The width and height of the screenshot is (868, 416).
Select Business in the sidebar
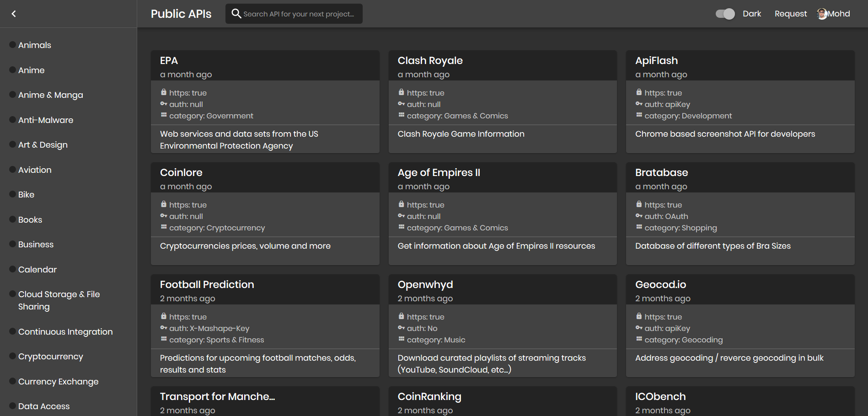pos(36,245)
